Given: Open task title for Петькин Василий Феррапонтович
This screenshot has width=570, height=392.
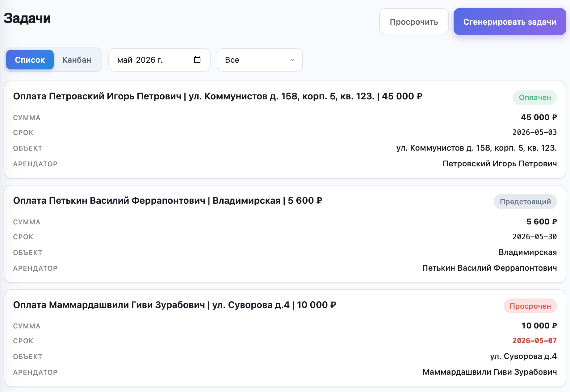Looking at the screenshot, I should [x=168, y=201].
